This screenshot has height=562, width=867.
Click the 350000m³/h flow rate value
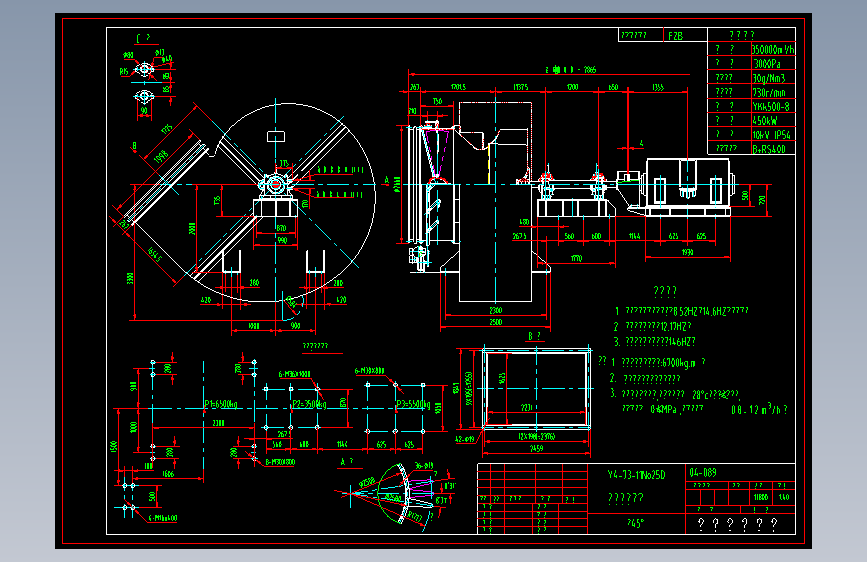coord(773,49)
